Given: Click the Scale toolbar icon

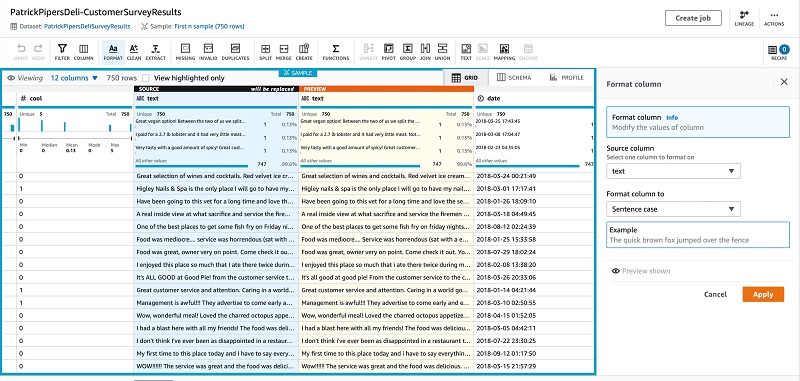Looking at the screenshot, I should click(x=483, y=52).
